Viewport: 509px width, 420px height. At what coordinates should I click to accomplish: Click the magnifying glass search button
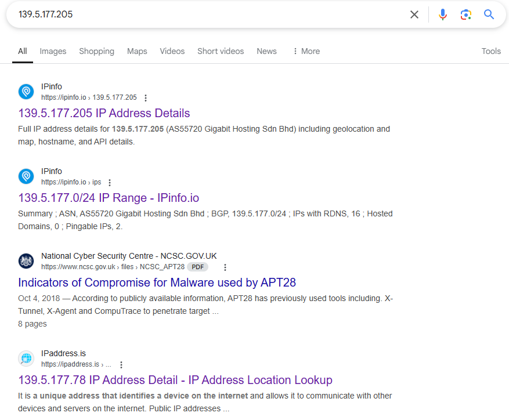pos(489,15)
